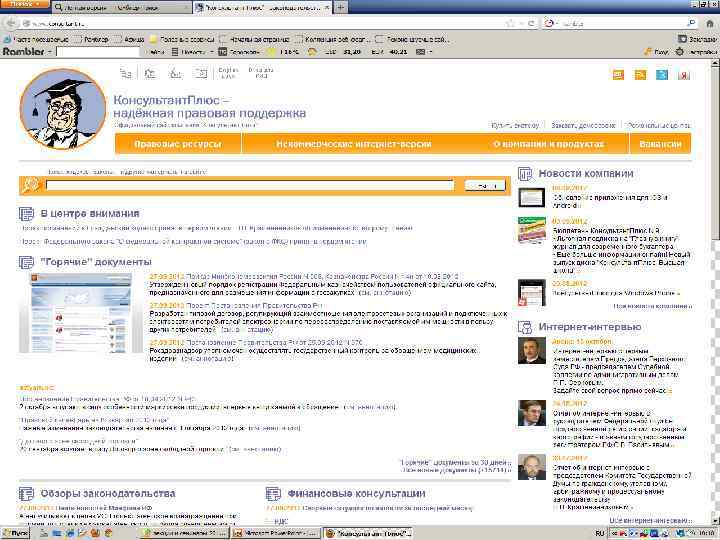
Task: Switch to the English version link
Action: coord(228,73)
